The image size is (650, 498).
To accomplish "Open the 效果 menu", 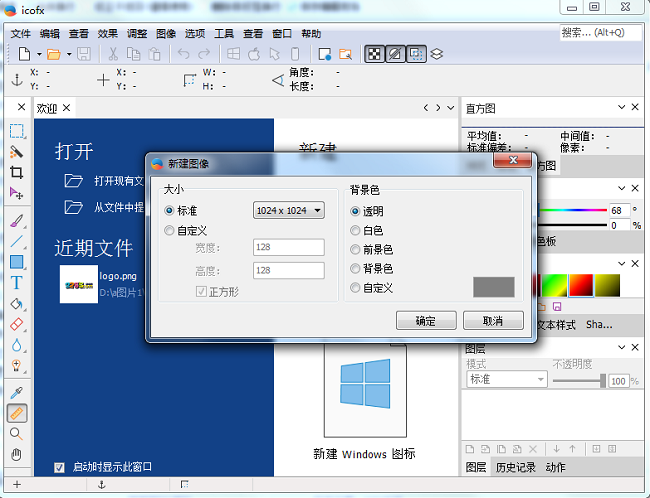I will coord(109,33).
